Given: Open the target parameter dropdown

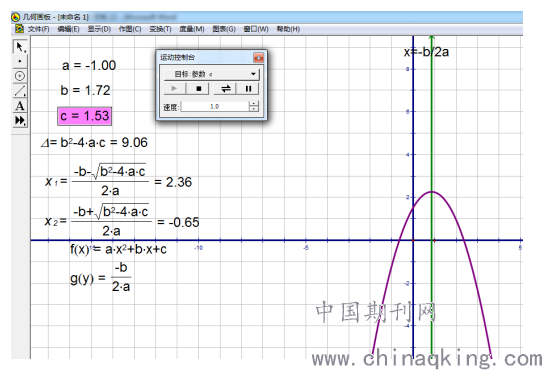Looking at the screenshot, I should click(211, 74).
